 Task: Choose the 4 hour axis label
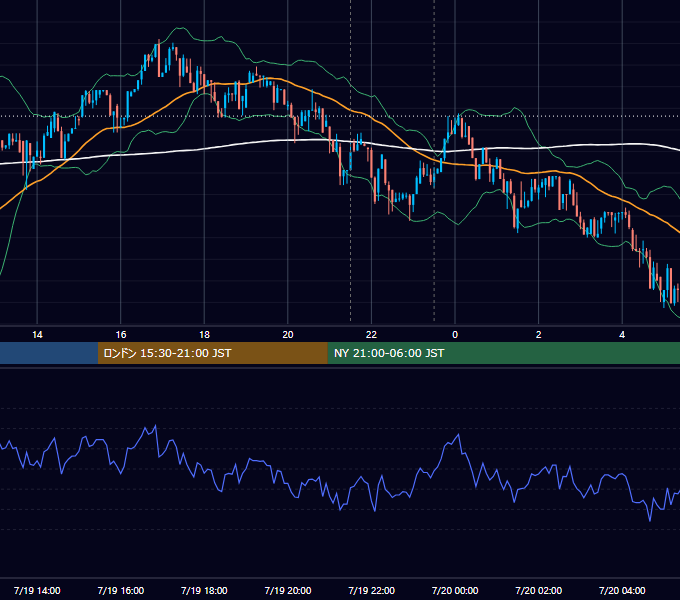click(x=622, y=335)
